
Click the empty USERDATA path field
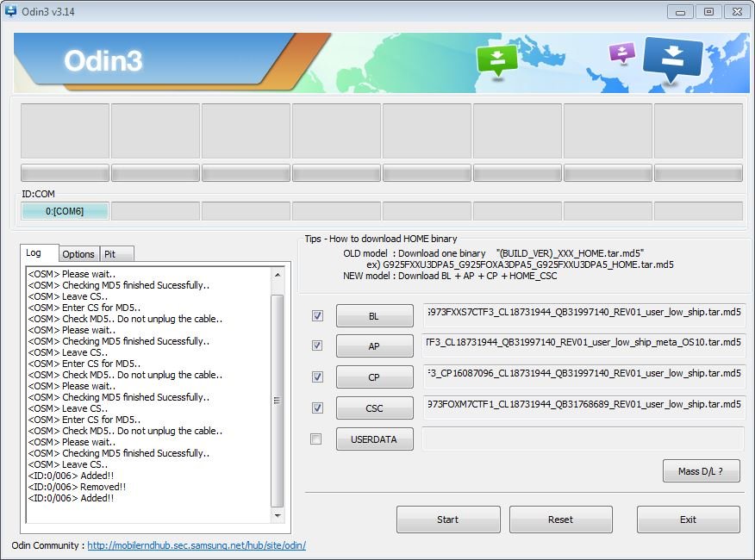pos(584,439)
